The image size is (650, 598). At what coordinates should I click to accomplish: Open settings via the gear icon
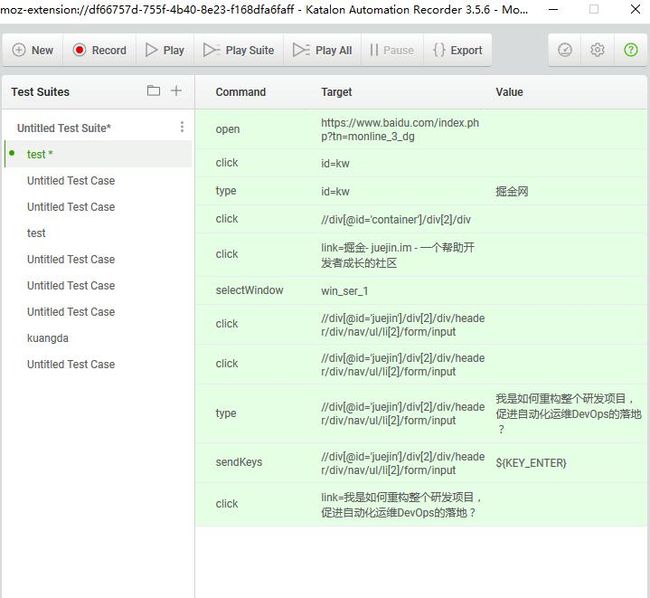click(x=597, y=50)
